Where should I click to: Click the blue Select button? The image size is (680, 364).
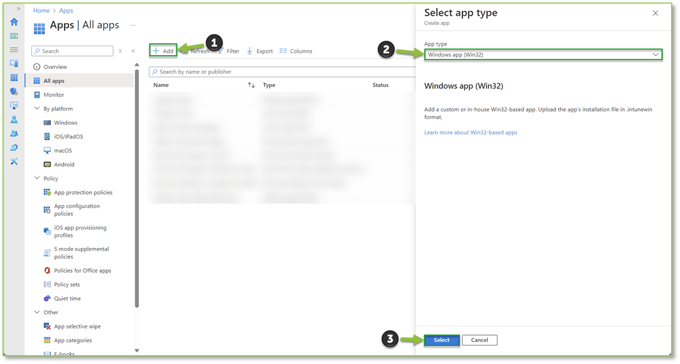[441, 340]
